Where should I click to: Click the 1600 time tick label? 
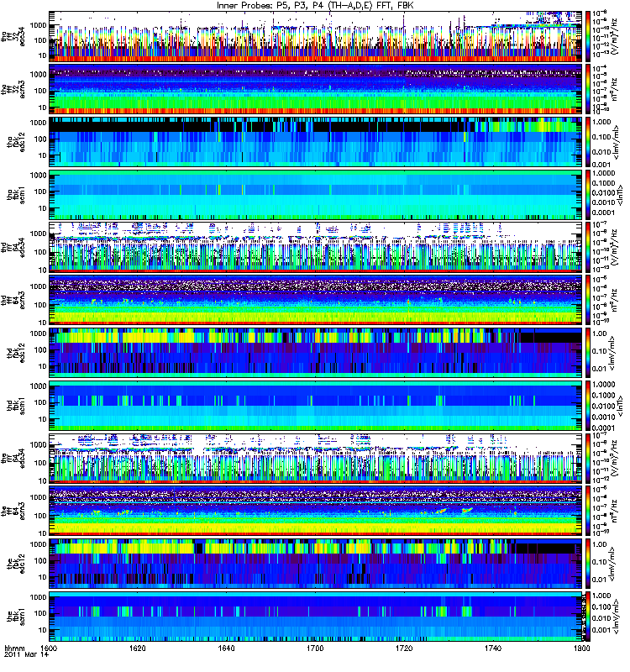[49, 648]
